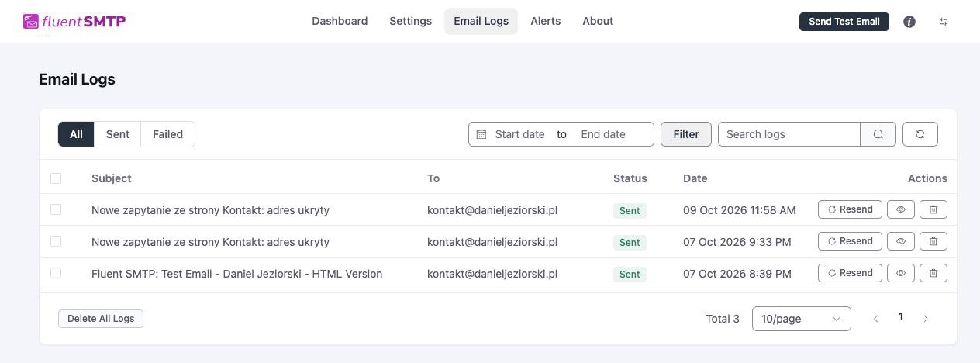This screenshot has height=363, width=980.
Task: Resend the Fluent SMTP Test Email
Action: [x=850, y=273]
